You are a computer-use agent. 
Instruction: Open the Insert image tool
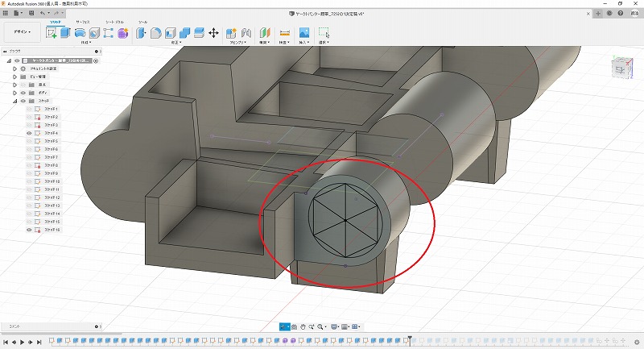[304, 32]
